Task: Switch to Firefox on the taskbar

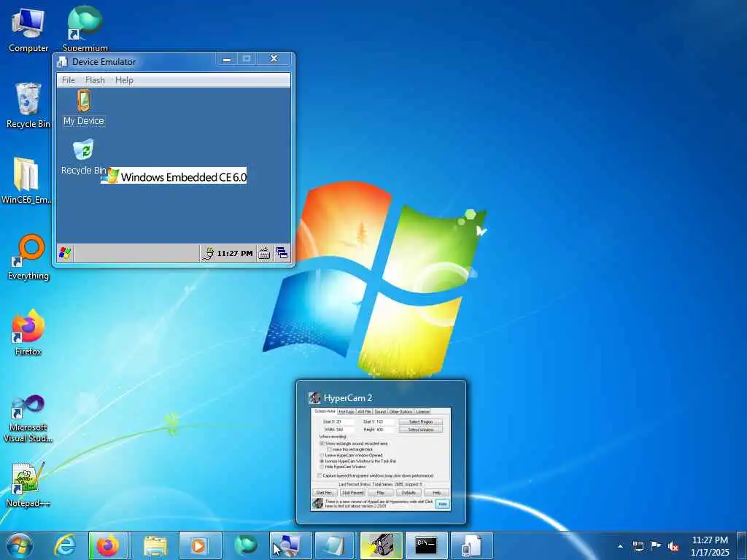Action: pos(108,545)
